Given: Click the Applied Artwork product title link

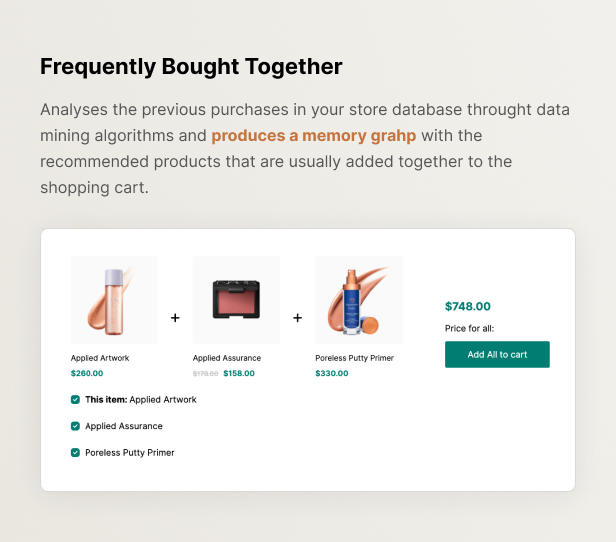Looking at the screenshot, I should coord(100,358).
